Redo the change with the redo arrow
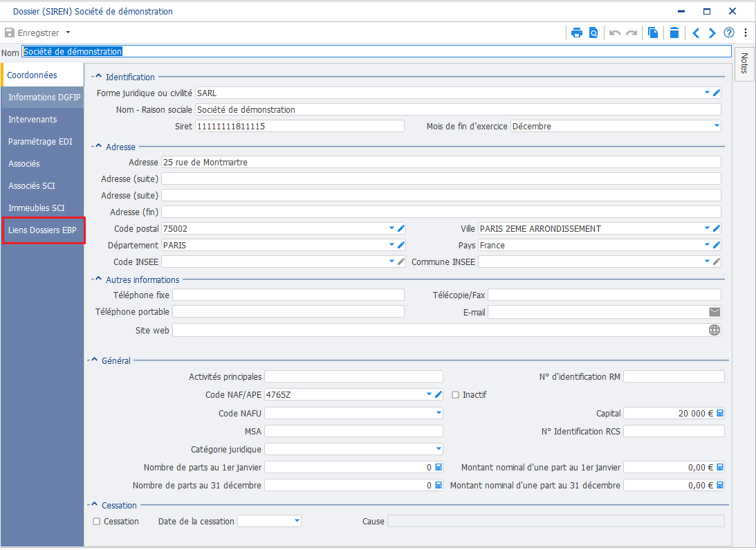The width and height of the screenshot is (756, 550). [x=631, y=33]
